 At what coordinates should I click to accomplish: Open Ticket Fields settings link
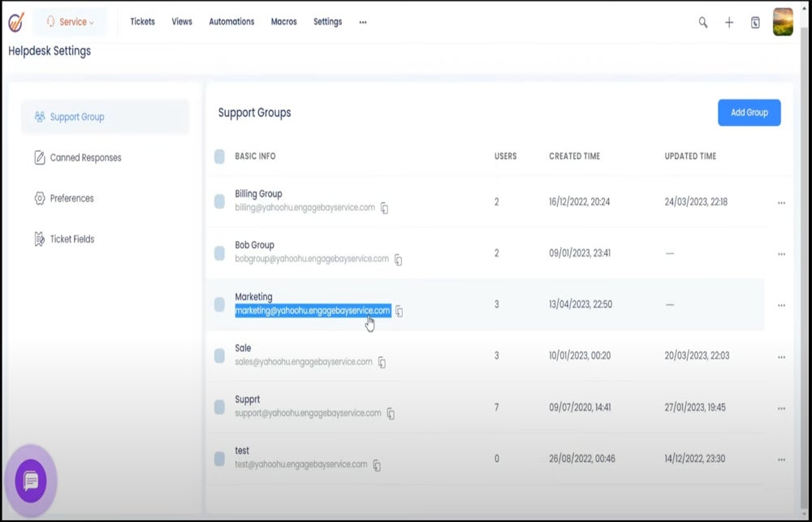pyautogui.click(x=72, y=239)
